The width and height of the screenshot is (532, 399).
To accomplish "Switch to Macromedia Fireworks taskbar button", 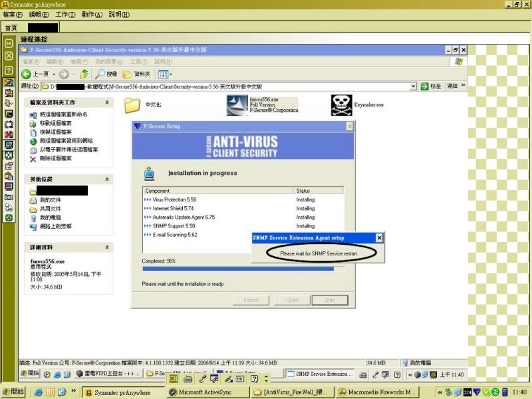I will (376, 392).
